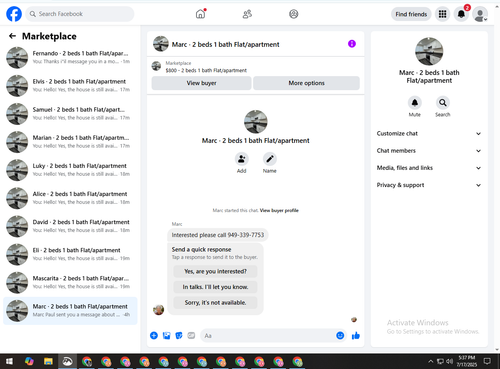The image size is (500, 369).
Task: Click the purple conversation info icon
Action: [352, 44]
